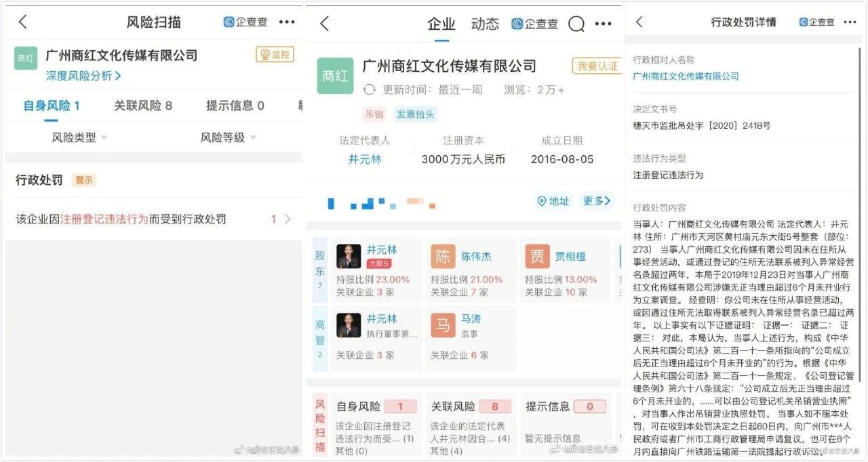The height and width of the screenshot is (462, 868).
Task: Click the 吊销 status tag
Action: click(x=375, y=114)
